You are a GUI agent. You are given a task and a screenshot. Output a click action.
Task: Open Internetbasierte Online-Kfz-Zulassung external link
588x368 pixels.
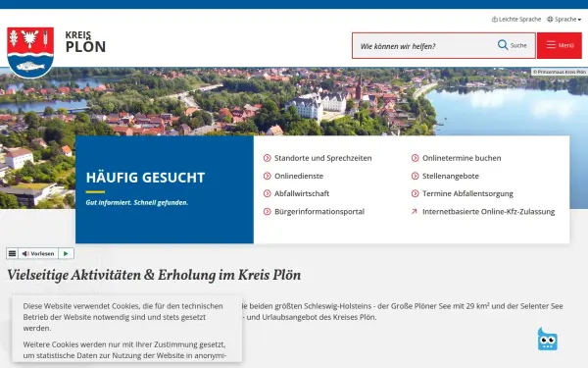point(489,211)
